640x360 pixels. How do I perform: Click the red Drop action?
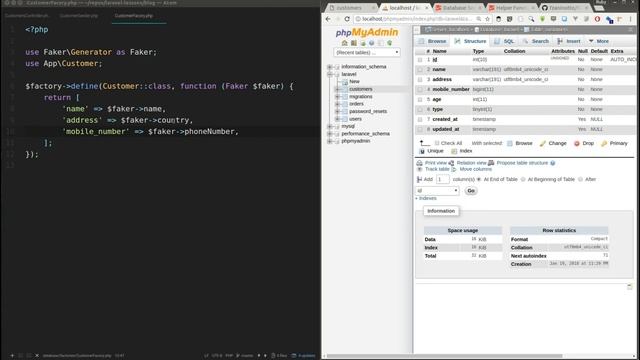click(x=584, y=143)
